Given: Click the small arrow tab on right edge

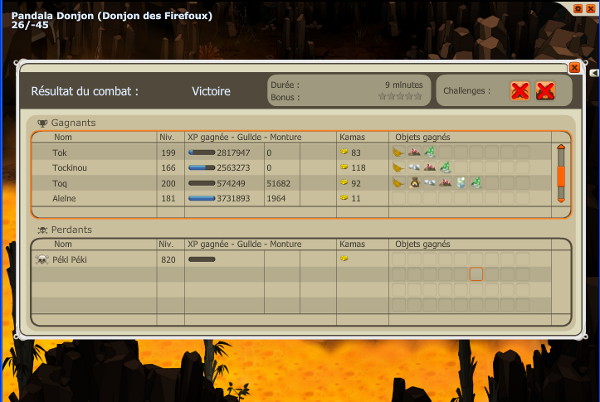Looking at the screenshot, I should 594,73.
